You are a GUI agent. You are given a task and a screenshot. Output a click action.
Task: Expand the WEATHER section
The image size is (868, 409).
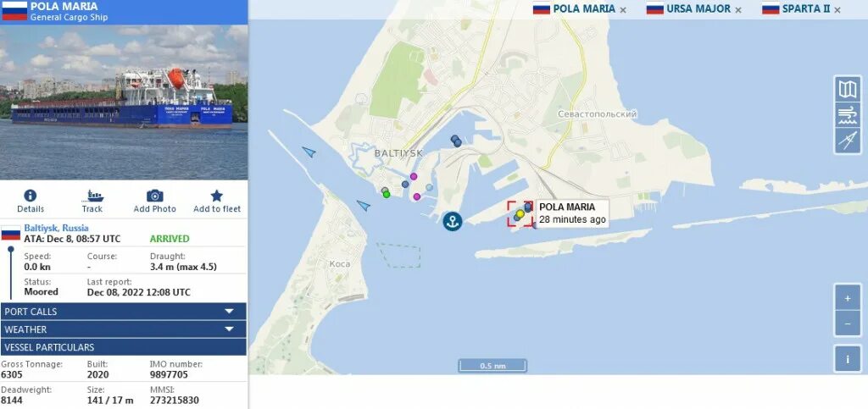pos(124,329)
